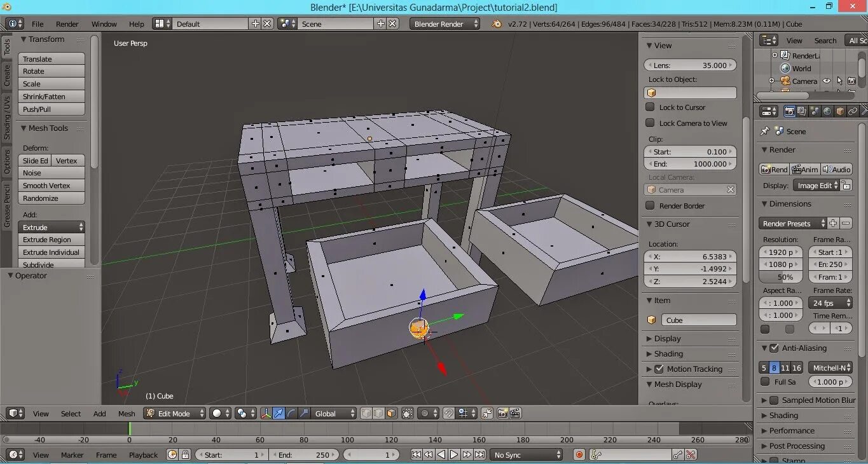Click the pin icon beside Scene
The width and height of the screenshot is (868, 464).
tap(765, 131)
